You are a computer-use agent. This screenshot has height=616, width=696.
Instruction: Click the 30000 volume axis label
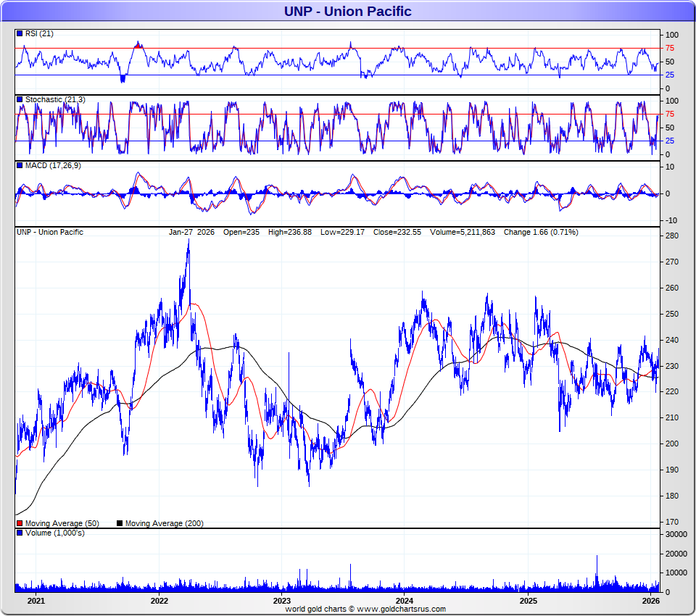click(676, 534)
